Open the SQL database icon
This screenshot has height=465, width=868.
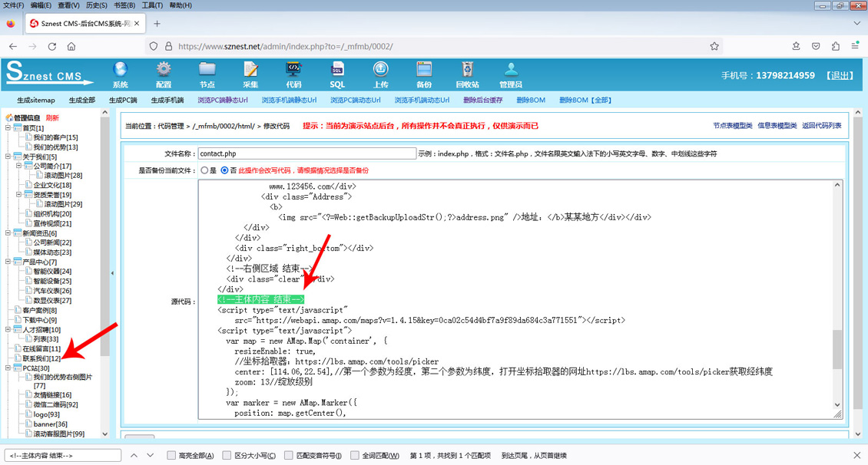337,71
